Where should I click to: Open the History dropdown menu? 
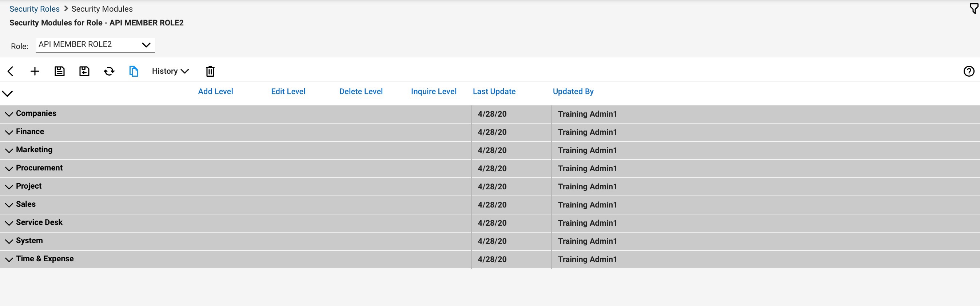tap(170, 71)
